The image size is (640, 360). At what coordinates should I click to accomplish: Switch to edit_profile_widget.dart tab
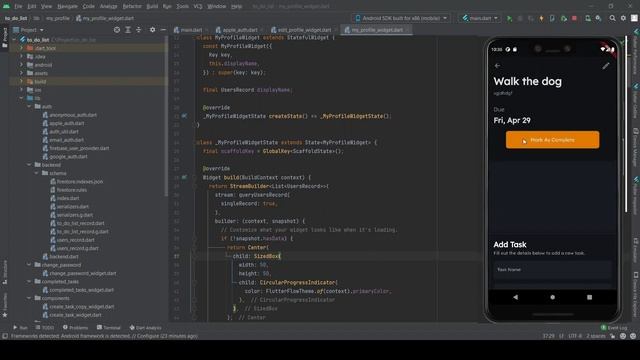click(304, 30)
